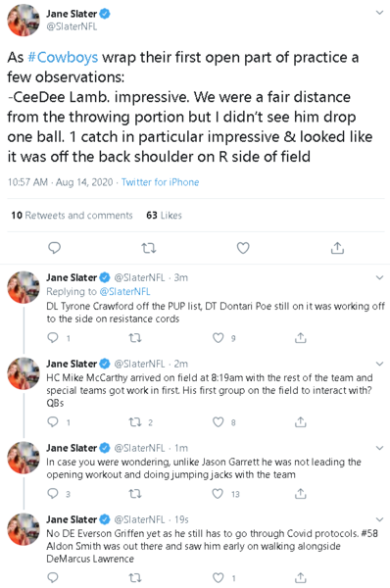Reply to the main CeeDee Lamb tweet
Image resolution: width=390 pixels, height=588 pixels.
[54, 248]
